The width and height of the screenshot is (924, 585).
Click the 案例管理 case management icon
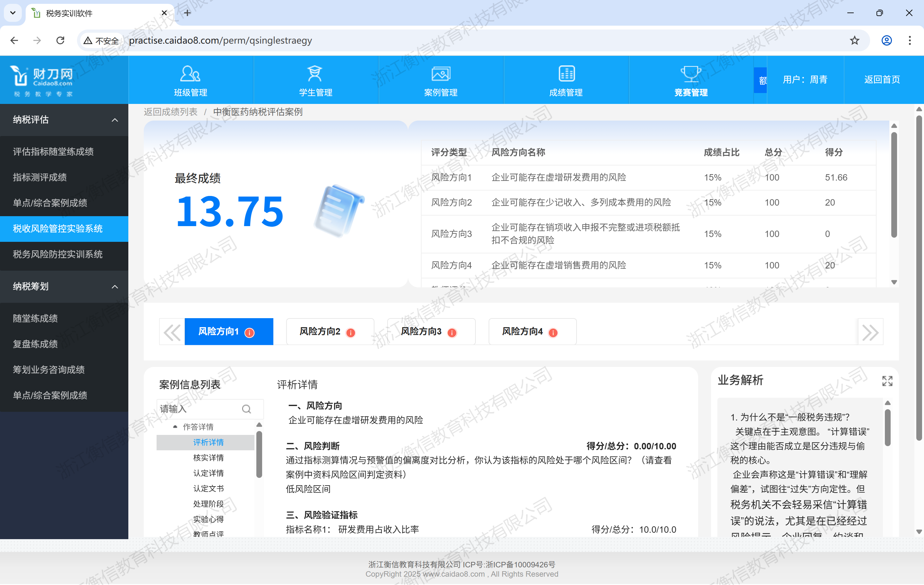441,73
